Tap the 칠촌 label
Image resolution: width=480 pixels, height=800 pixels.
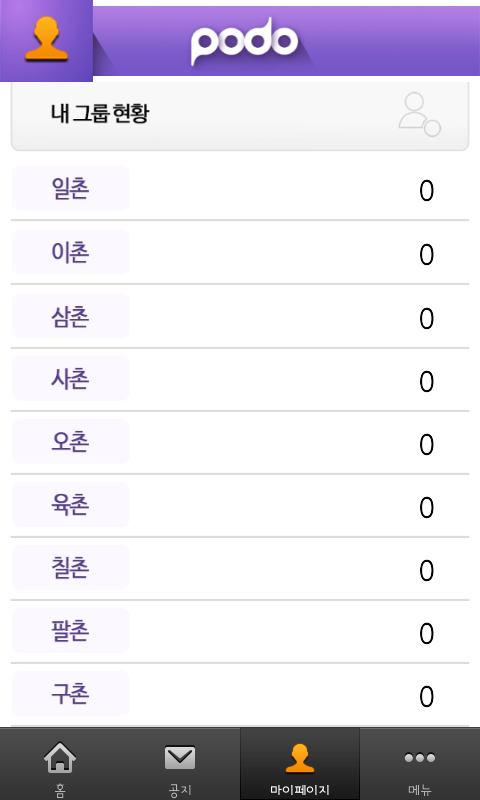coord(70,567)
